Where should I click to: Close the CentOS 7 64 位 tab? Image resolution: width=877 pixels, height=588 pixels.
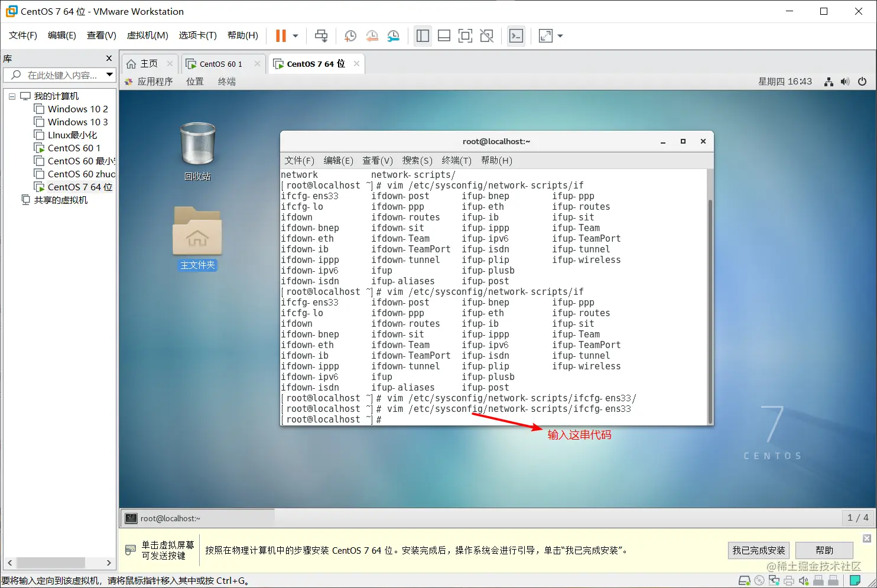[356, 64]
